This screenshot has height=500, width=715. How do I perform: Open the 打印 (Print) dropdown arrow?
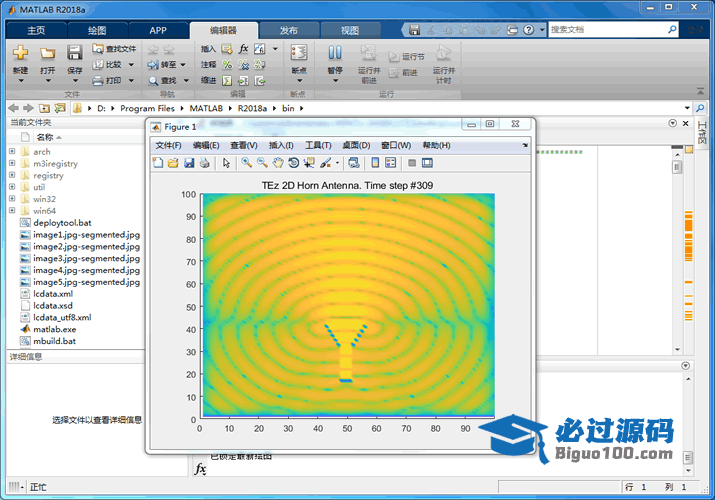click(131, 81)
